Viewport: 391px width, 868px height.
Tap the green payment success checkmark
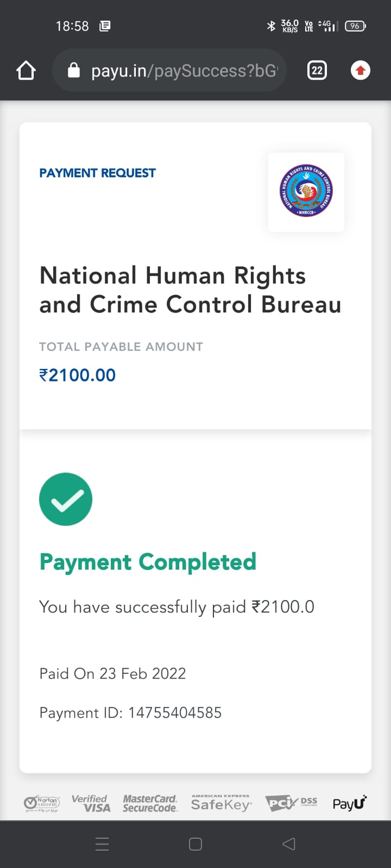[66, 499]
